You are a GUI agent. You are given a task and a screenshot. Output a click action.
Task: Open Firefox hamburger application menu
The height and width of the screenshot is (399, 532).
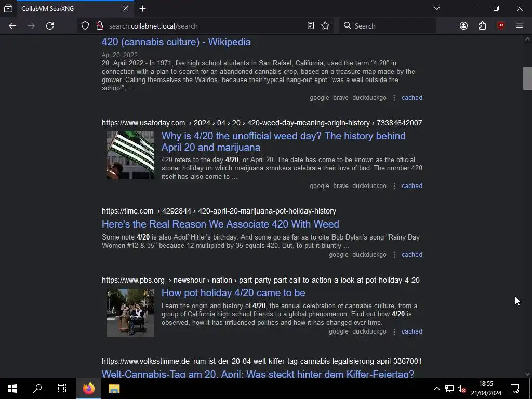pos(520,26)
